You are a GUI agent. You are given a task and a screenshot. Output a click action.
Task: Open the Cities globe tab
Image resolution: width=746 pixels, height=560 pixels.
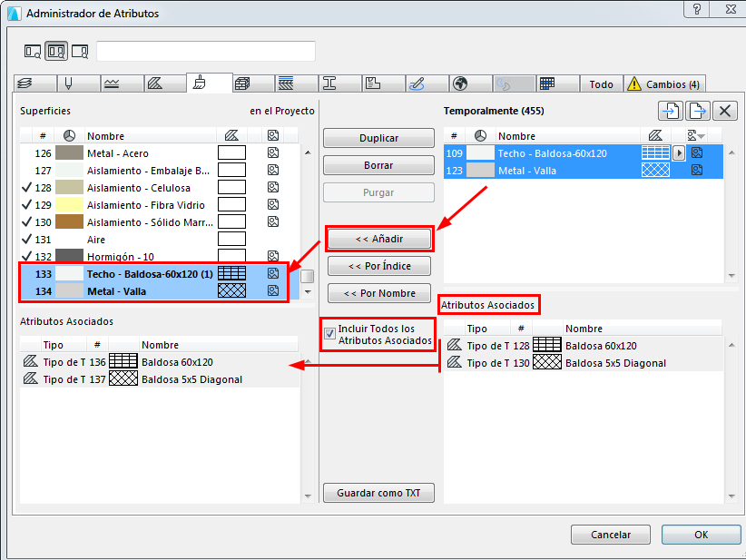470,84
